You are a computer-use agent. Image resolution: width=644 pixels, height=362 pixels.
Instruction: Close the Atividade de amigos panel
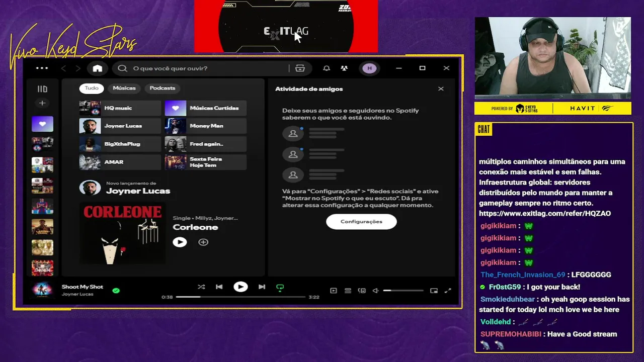(441, 89)
